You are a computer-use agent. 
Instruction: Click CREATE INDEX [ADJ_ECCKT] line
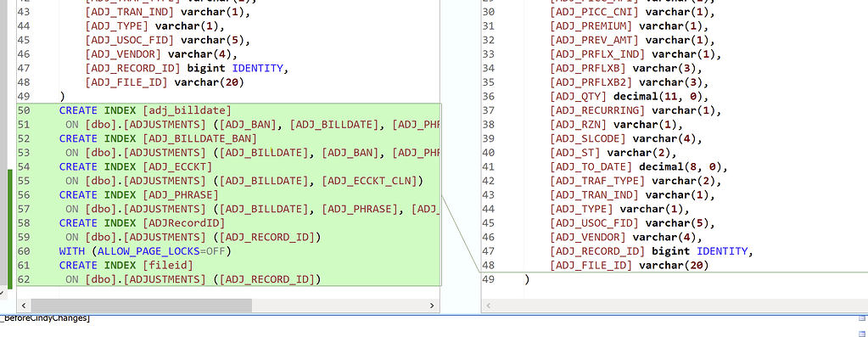pos(136,166)
